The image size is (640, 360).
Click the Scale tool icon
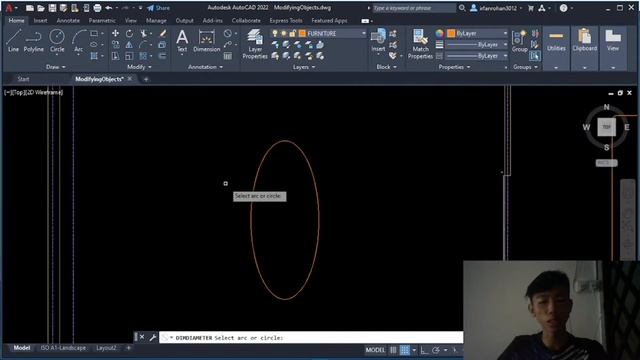pyautogui.click(x=129, y=56)
